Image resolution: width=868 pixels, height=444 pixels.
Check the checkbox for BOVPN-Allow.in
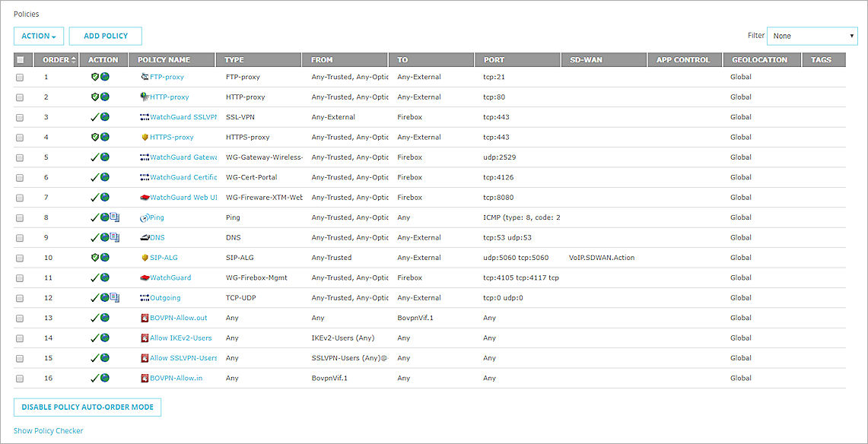coord(20,378)
